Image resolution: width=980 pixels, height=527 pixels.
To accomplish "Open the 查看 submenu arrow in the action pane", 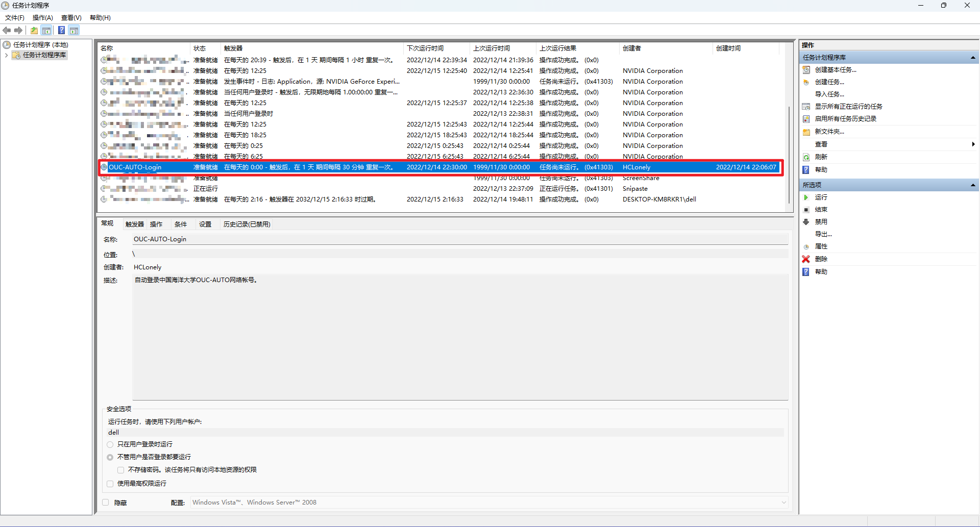I will pyautogui.click(x=974, y=144).
